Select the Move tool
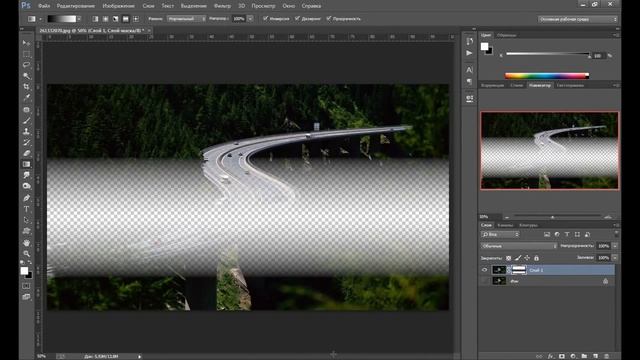640x360 pixels. 27,43
